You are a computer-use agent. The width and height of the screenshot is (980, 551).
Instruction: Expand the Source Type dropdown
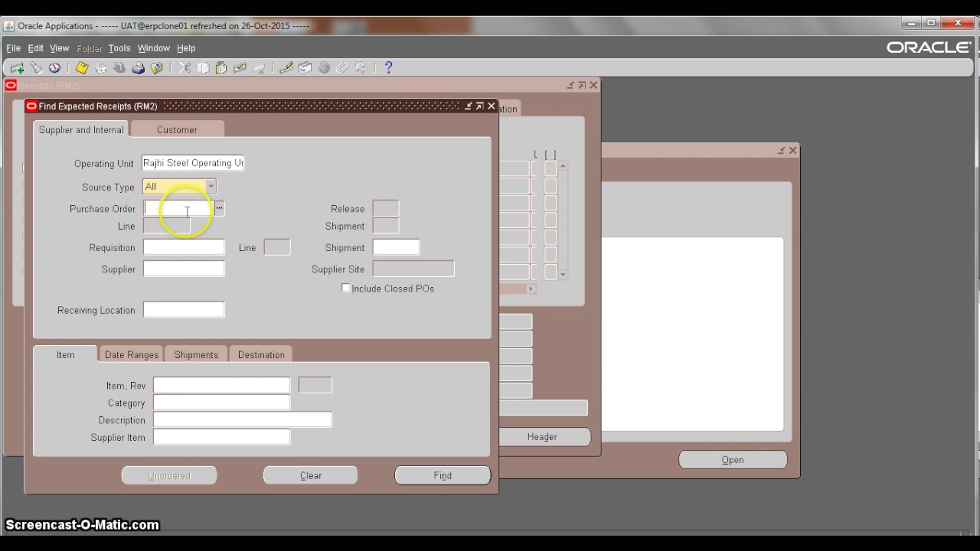[211, 187]
